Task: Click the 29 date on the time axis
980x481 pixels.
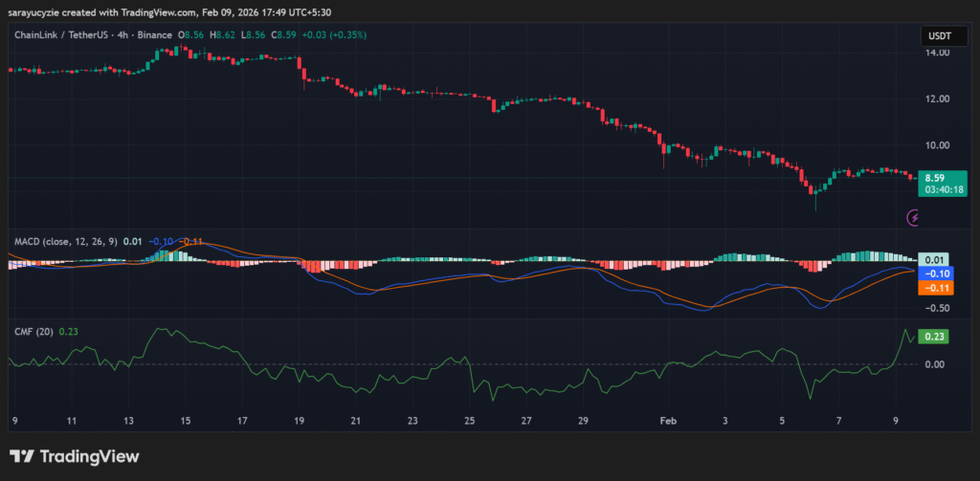Action: coord(584,421)
